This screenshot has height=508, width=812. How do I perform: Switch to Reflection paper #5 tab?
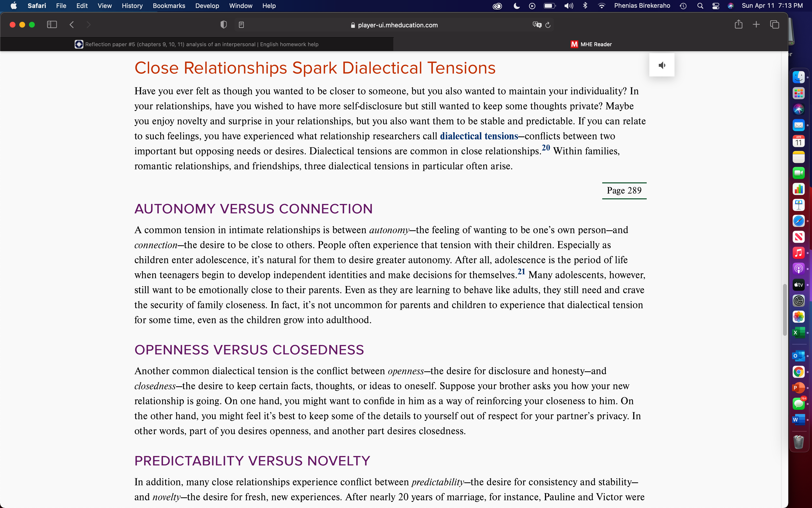point(197,44)
